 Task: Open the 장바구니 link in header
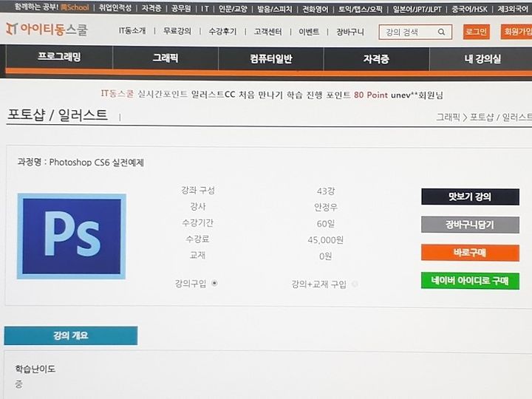(350, 32)
